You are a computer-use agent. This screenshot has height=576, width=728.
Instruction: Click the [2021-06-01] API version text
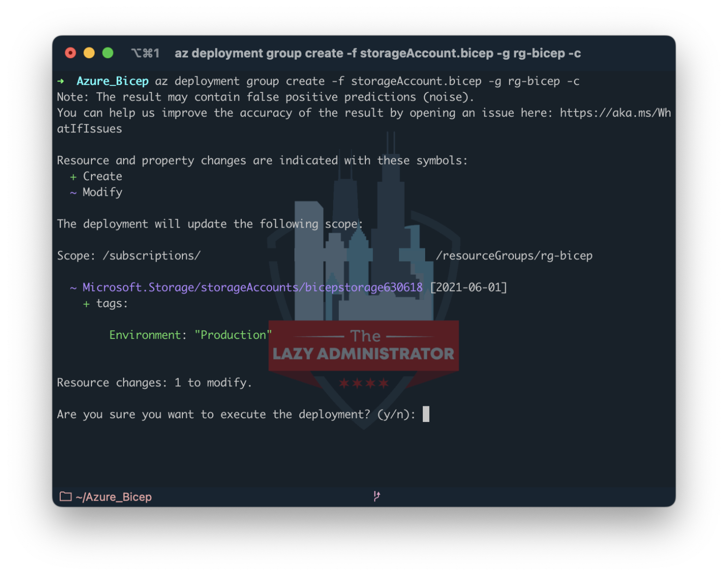click(x=469, y=287)
